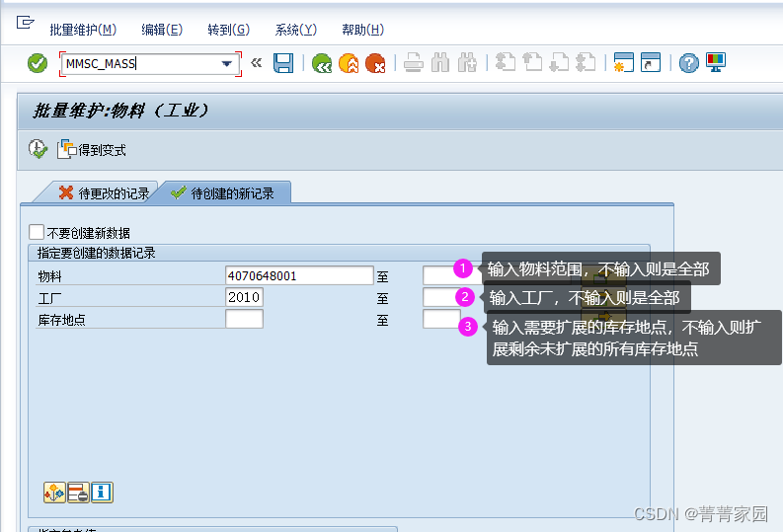
Task: Click the yellow Exit icon
Action: [x=349, y=63]
